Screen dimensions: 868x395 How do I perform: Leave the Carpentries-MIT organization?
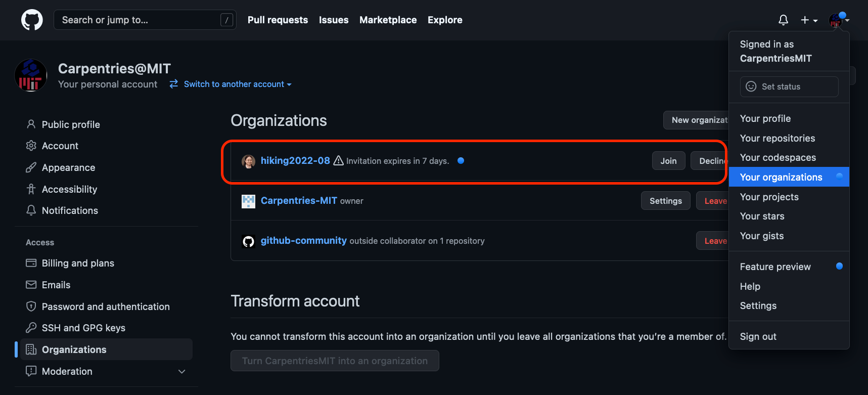(712, 201)
